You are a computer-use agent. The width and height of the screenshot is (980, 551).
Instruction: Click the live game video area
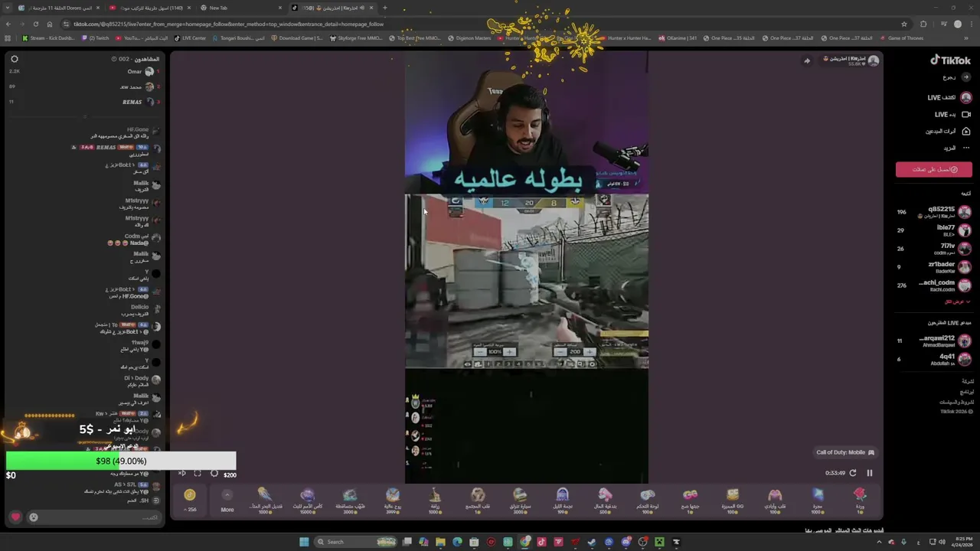pyautogui.click(x=527, y=282)
